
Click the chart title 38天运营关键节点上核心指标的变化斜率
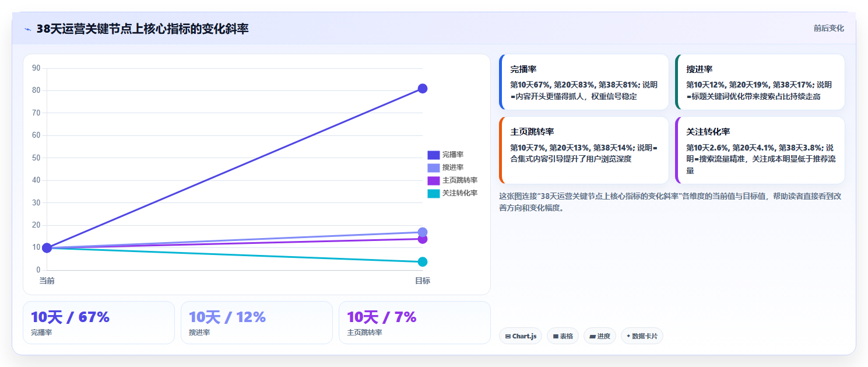tap(142, 29)
